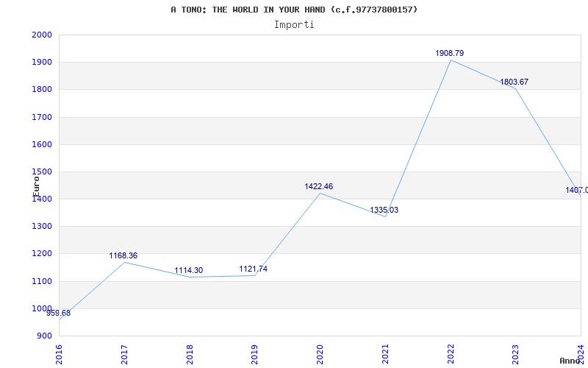Viewport: 588px width, 368px height.
Task: Click the data label 1168.36
Action: pos(123,255)
